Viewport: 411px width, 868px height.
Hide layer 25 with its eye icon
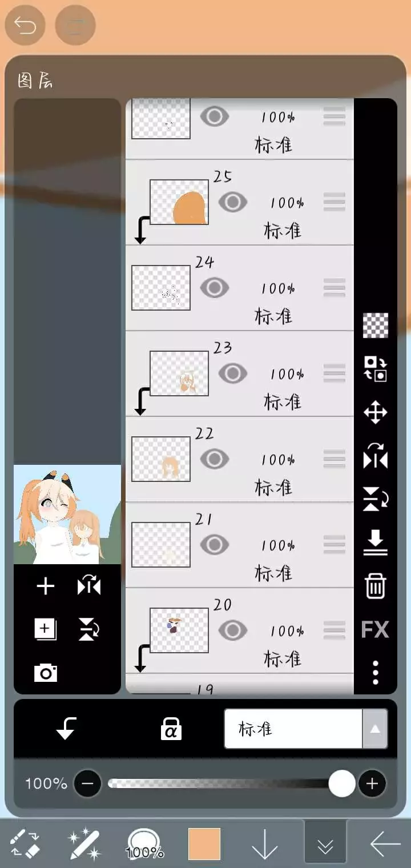click(x=232, y=202)
